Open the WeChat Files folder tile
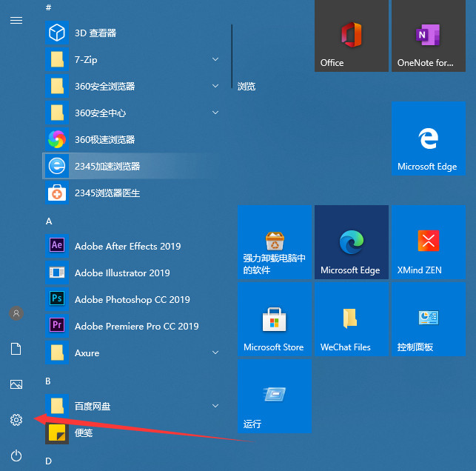The image size is (476, 471). 352,319
